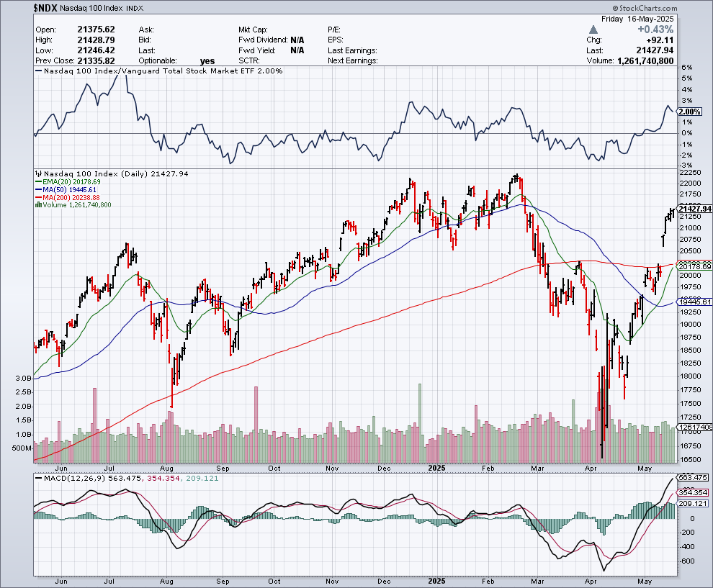Click the High value 21428.79
The image size is (713, 588).
(x=96, y=40)
